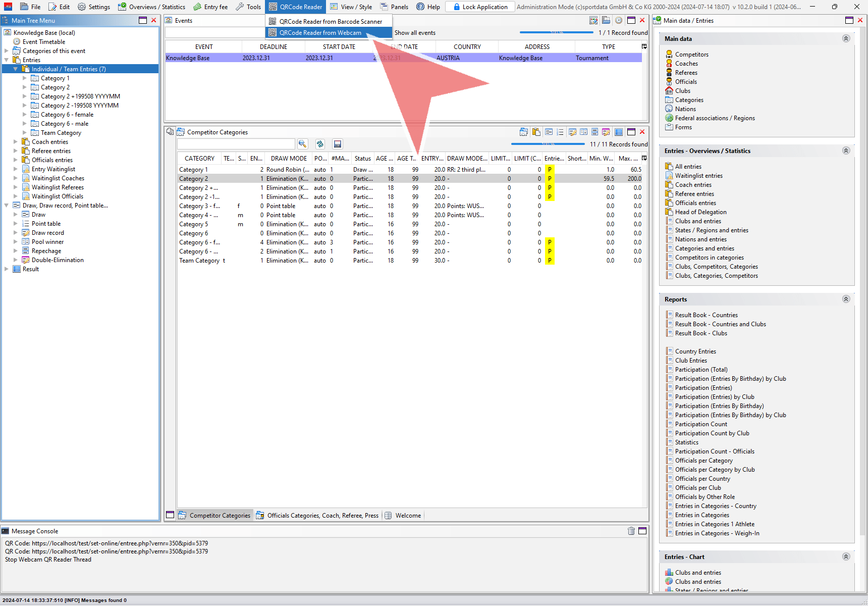The height and width of the screenshot is (606, 868).
Task: Expand the Result tree node
Action: click(x=7, y=269)
